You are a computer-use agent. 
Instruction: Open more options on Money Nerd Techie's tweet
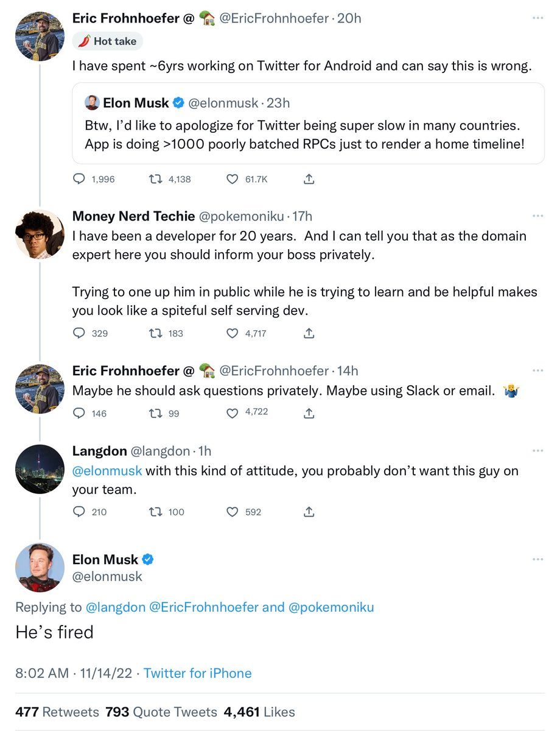(x=537, y=216)
